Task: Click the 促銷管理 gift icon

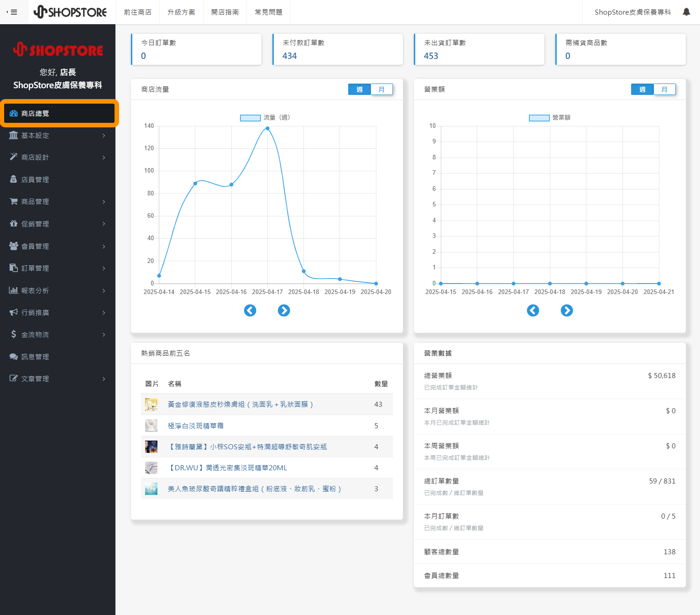Action: click(x=14, y=224)
